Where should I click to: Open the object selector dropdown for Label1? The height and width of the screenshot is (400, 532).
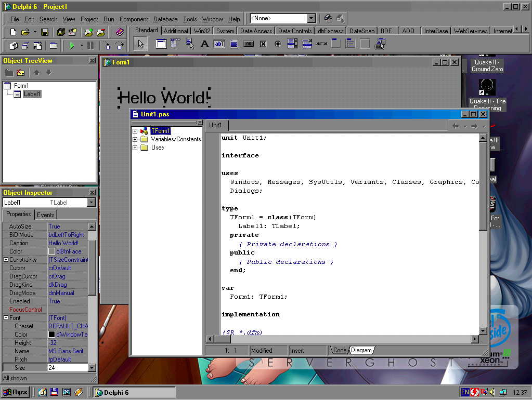tap(92, 203)
